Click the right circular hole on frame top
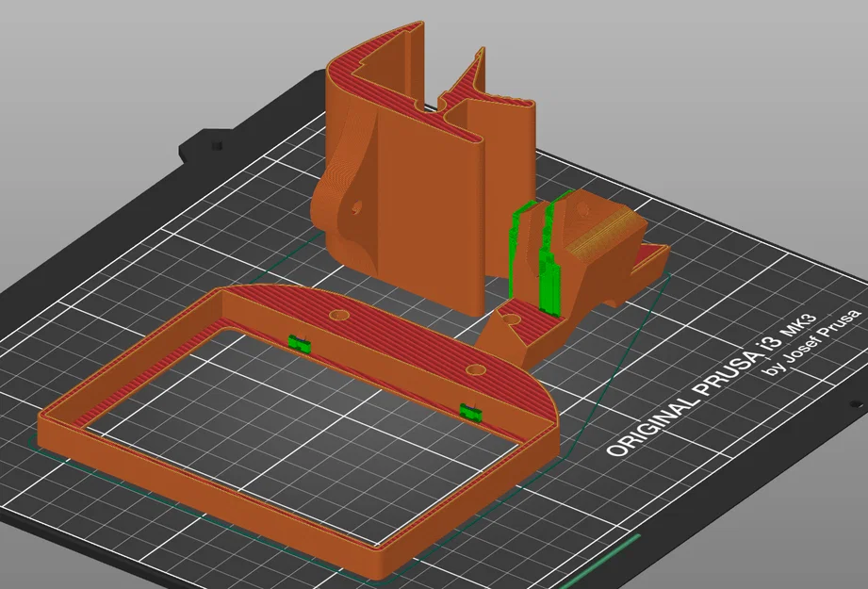868x589 pixels. click(476, 369)
